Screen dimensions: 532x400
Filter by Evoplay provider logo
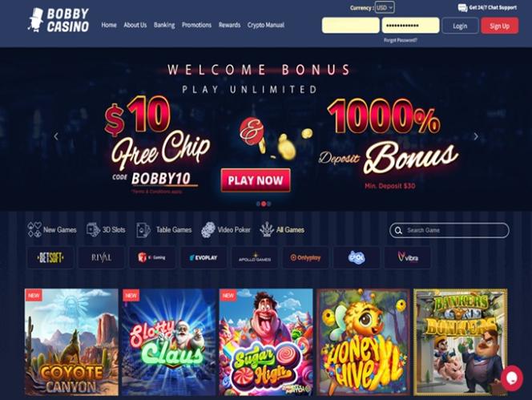click(x=204, y=258)
